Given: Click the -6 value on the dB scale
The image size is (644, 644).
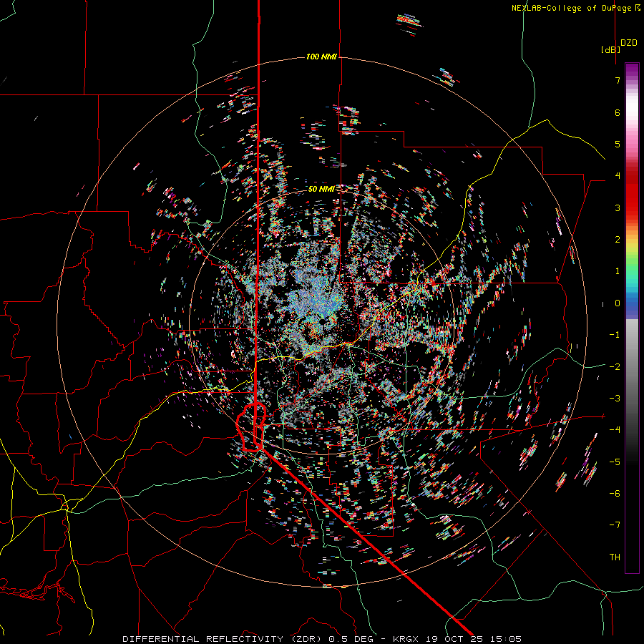Looking at the screenshot, I should point(615,494).
